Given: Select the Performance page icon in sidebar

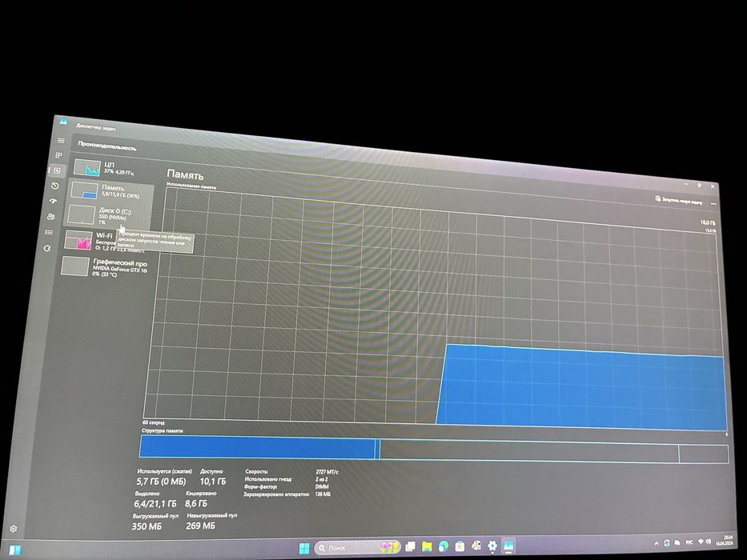Looking at the screenshot, I should pos(57,170).
